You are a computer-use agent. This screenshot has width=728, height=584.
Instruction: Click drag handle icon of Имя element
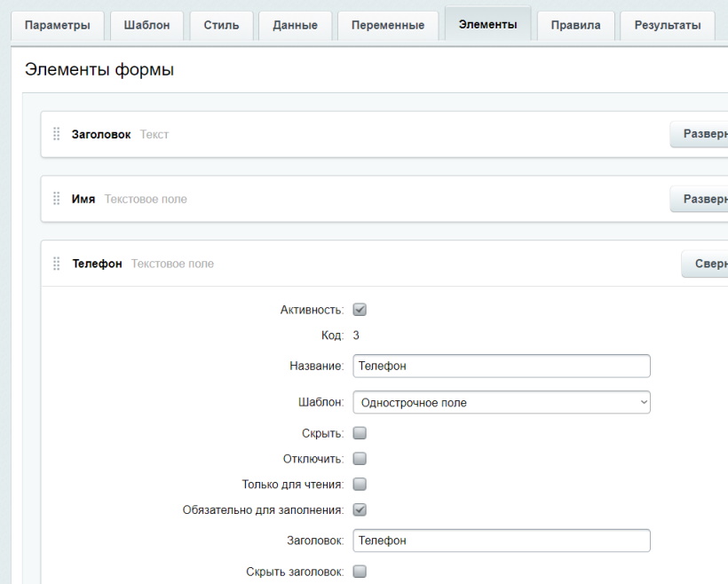tap(57, 199)
